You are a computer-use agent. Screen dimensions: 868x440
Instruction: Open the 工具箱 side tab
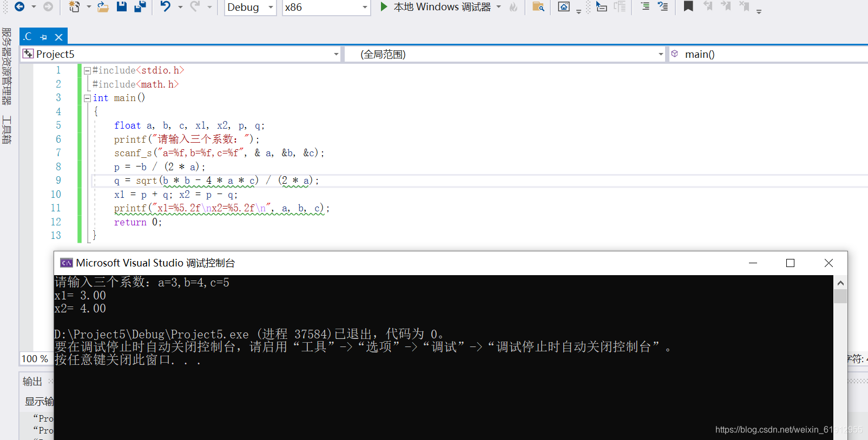(x=6, y=130)
